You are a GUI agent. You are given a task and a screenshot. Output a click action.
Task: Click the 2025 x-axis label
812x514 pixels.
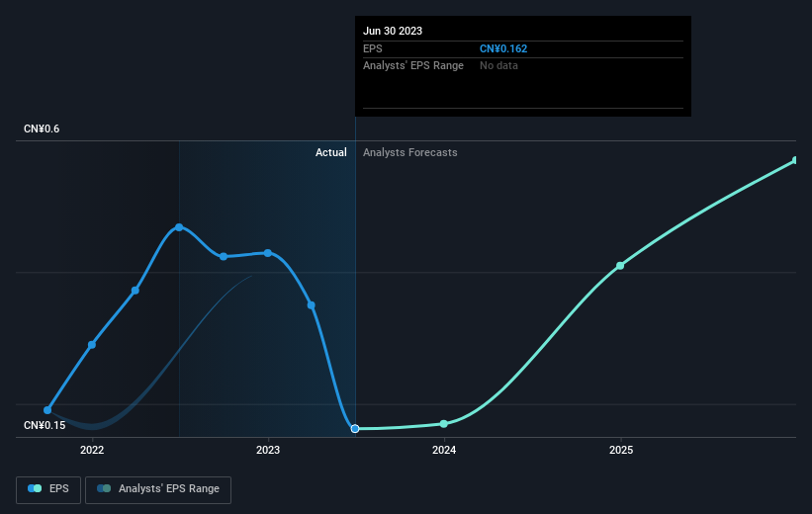pos(621,450)
